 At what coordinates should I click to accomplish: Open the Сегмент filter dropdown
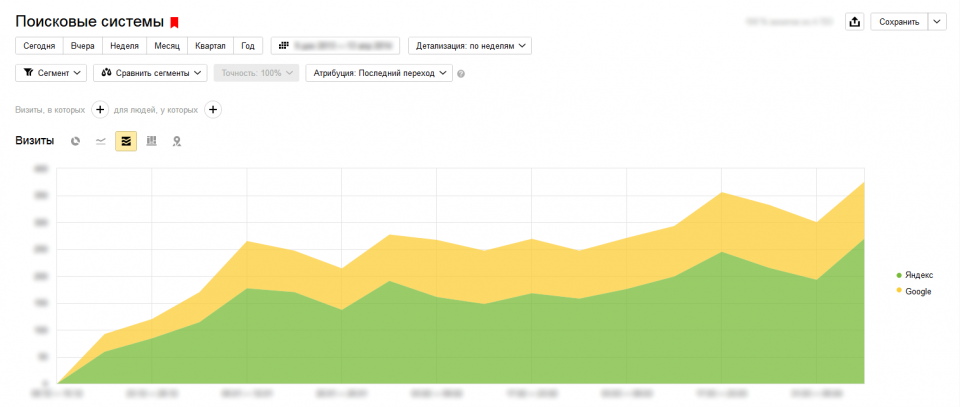click(x=51, y=73)
